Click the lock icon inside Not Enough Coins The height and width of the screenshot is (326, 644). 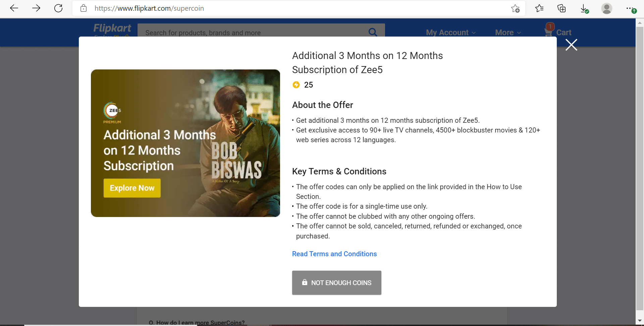tap(305, 283)
